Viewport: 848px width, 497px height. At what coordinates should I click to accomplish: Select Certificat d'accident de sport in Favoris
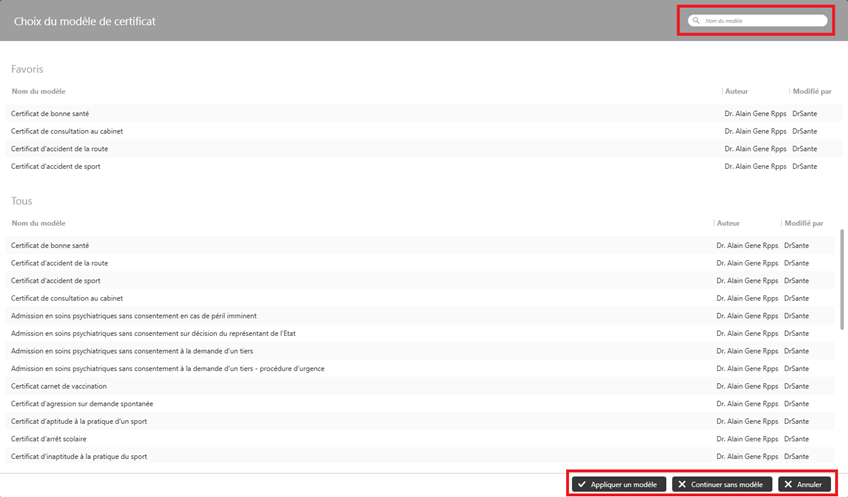(56, 166)
